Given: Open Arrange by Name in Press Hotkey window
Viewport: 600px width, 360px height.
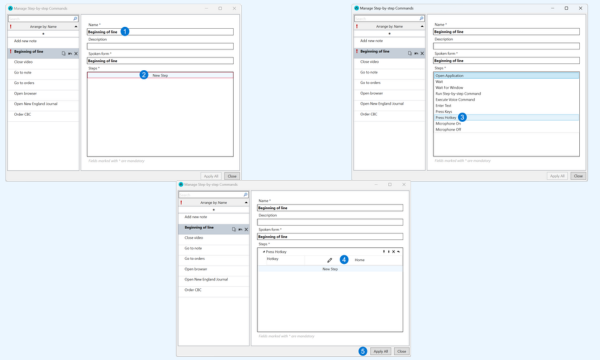Looking at the screenshot, I should click(214, 202).
